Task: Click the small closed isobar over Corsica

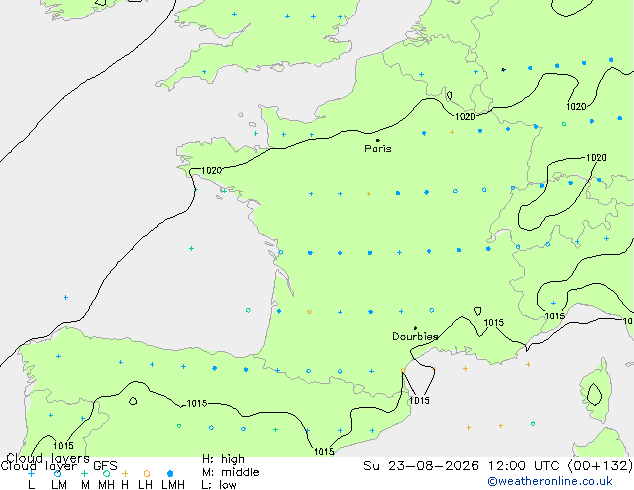Action: point(594,395)
